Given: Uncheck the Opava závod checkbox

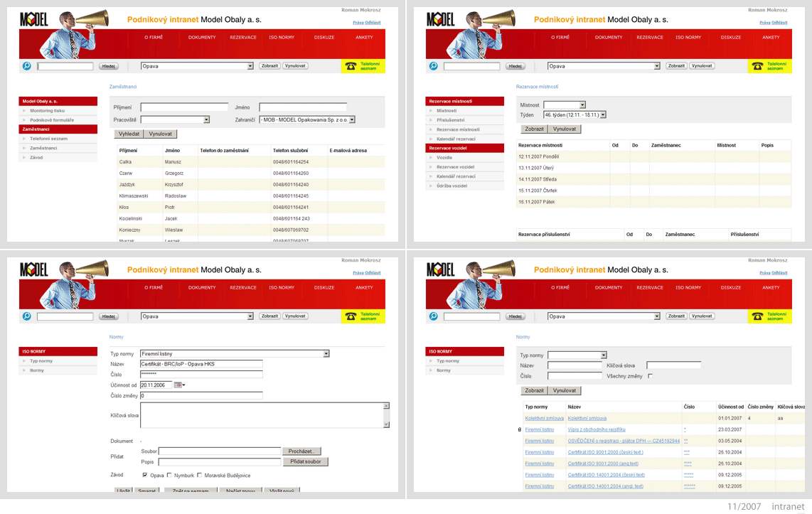Looking at the screenshot, I should 144,475.
